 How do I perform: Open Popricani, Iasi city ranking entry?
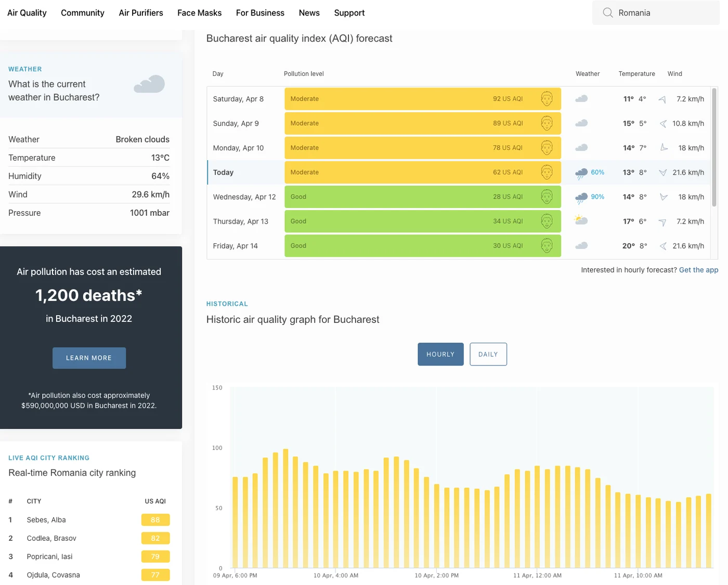(x=50, y=556)
